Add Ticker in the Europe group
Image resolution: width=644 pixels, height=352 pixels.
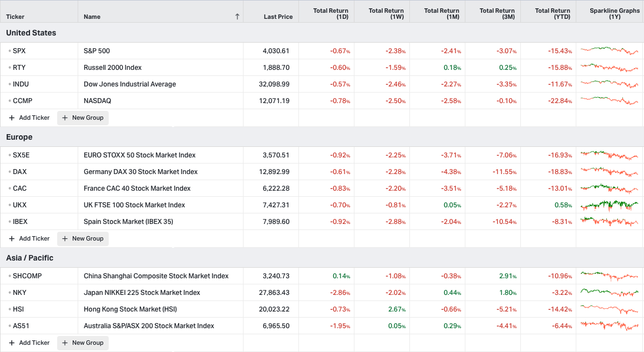pyautogui.click(x=29, y=238)
